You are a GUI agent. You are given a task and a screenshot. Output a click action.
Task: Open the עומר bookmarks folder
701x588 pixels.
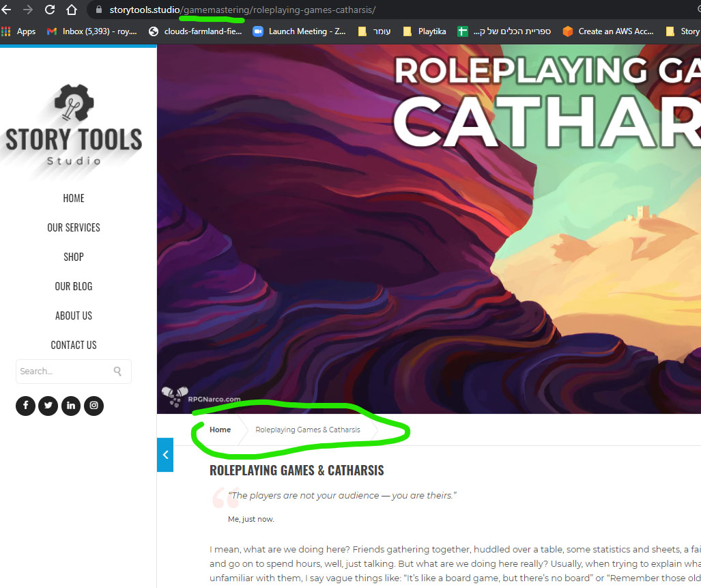[x=375, y=31]
